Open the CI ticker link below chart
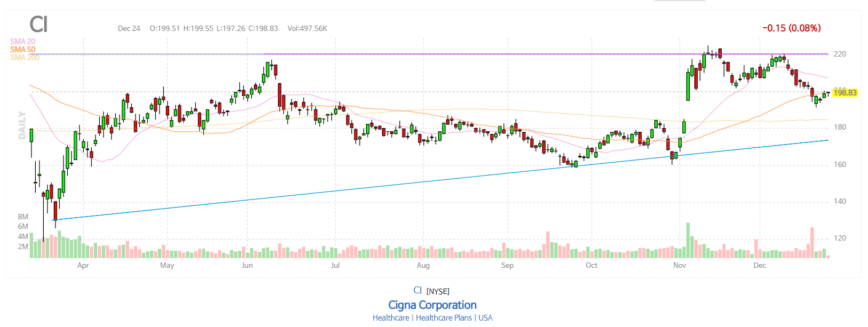Image resolution: width=868 pixels, height=327 pixels. (417, 291)
